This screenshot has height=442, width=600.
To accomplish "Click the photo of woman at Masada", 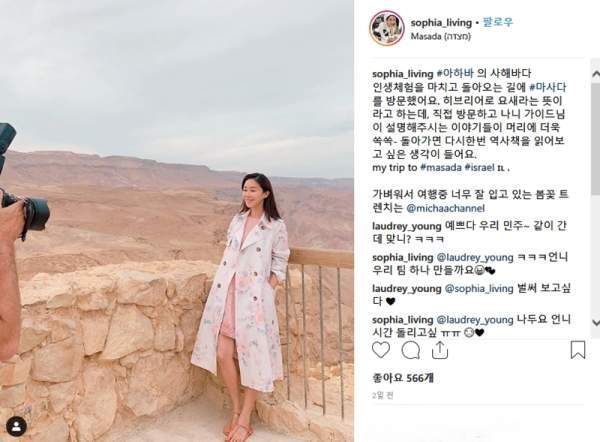I will point(177,221).
